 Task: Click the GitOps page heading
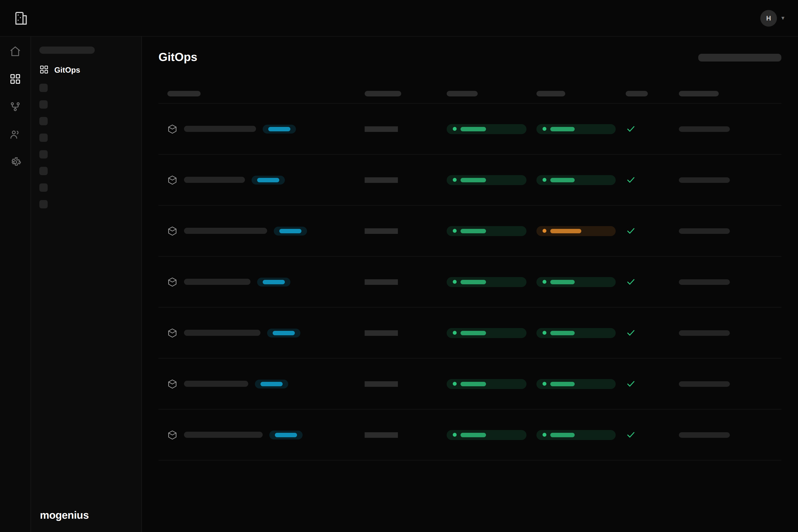[x=178, y=57]
